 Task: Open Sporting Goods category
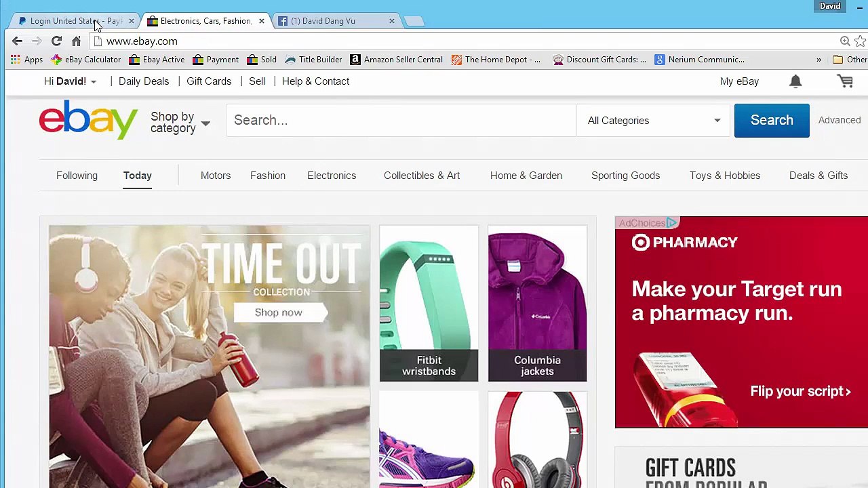(x=625, y=176)
